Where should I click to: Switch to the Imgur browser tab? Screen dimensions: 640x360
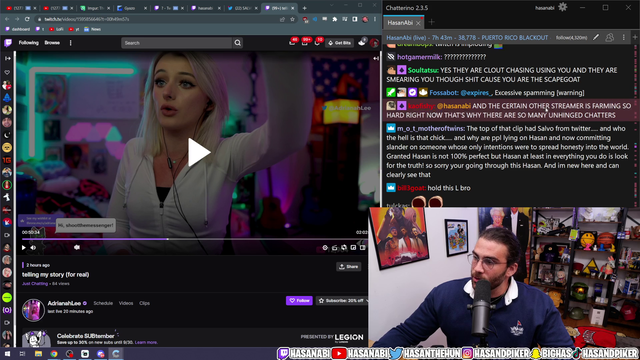tap(96, 8)
